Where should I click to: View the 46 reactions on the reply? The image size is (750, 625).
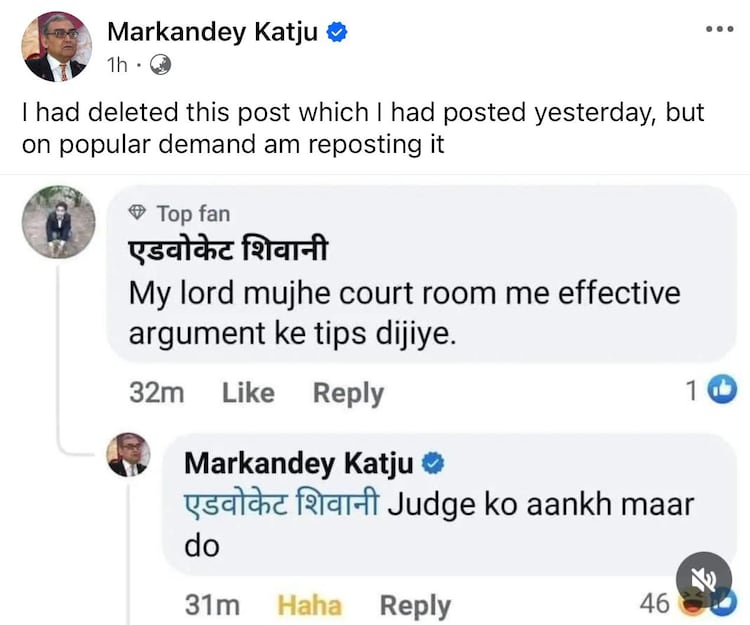tap(687, 603)
